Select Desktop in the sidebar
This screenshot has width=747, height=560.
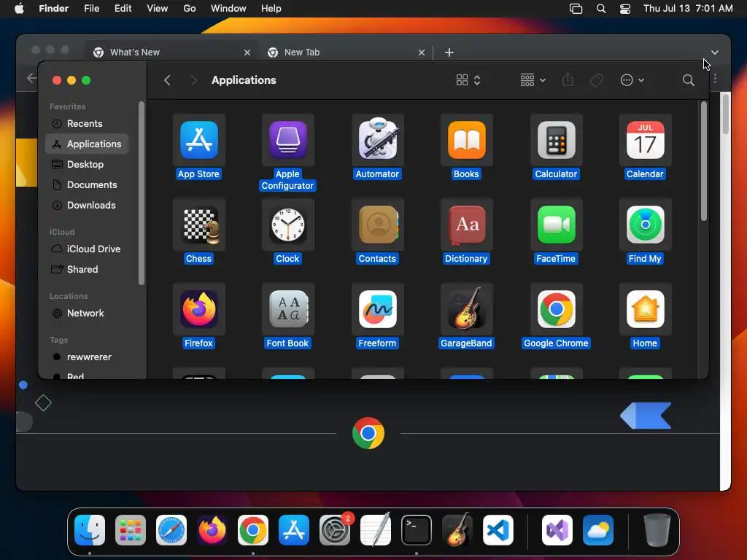87,164
